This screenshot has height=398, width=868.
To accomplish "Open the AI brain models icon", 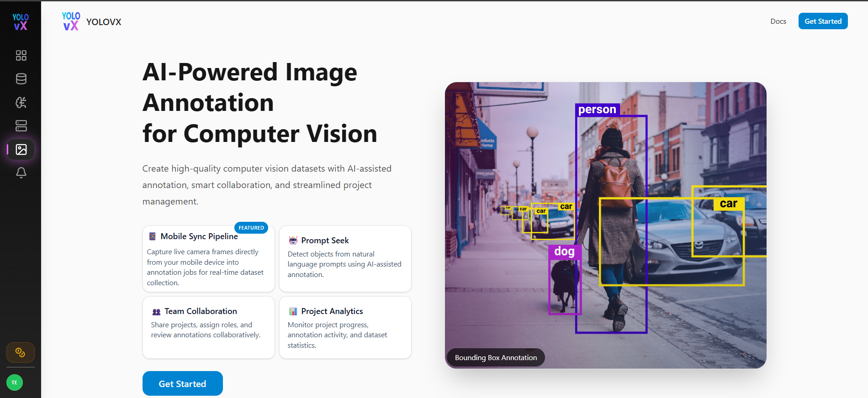I will pyautogui.click(x=21, y=102).
